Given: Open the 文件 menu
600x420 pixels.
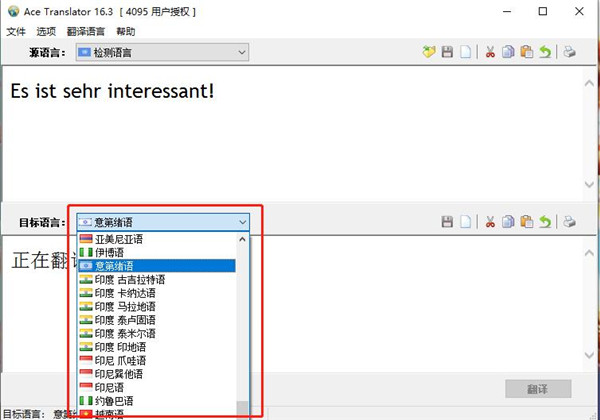Looking at the screenshot, I should pos(16,31).
